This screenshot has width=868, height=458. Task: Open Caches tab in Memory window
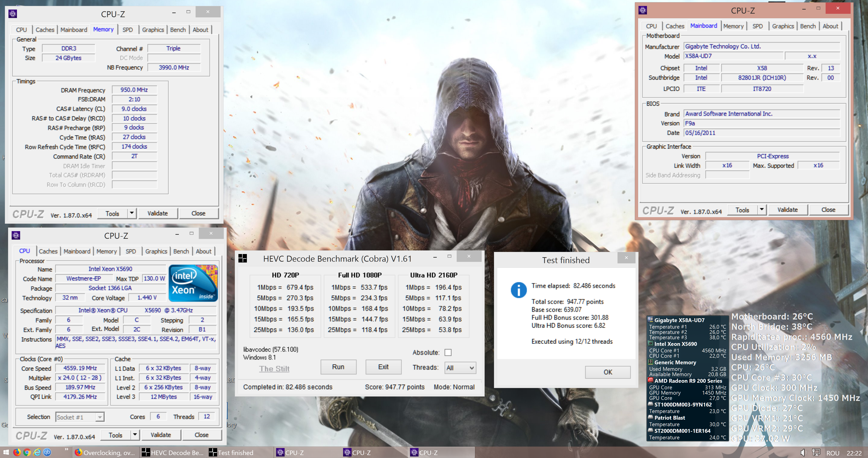(x=45, y=30)
